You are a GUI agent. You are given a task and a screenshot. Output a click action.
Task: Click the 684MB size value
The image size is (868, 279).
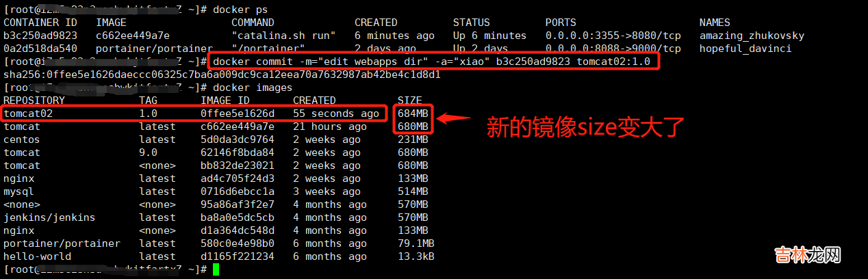point(413,114)
